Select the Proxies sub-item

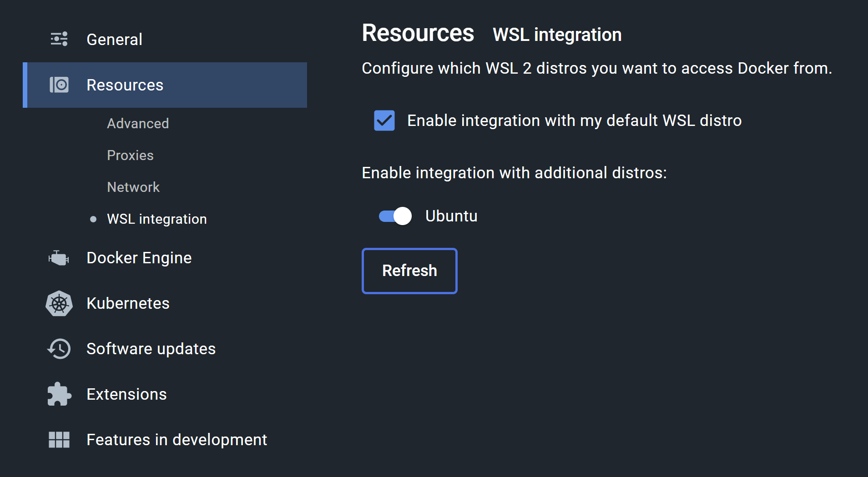[130, 155]
